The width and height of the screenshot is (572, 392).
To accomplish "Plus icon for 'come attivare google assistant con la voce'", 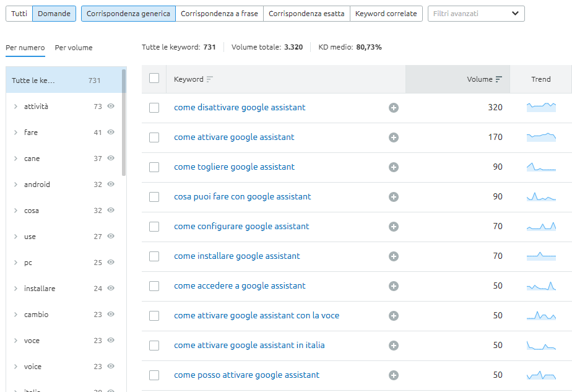I will pyautogui.click(x=393, y=316).
